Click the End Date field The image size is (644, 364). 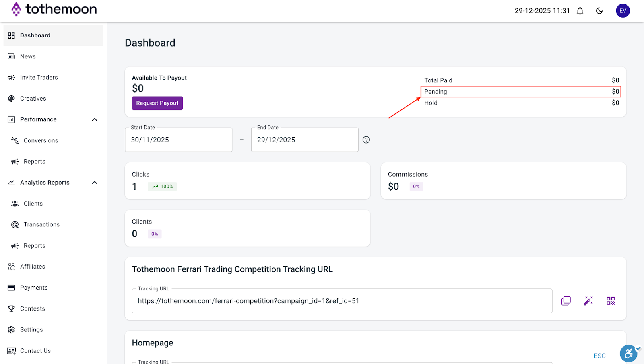(x=305, y=140)
